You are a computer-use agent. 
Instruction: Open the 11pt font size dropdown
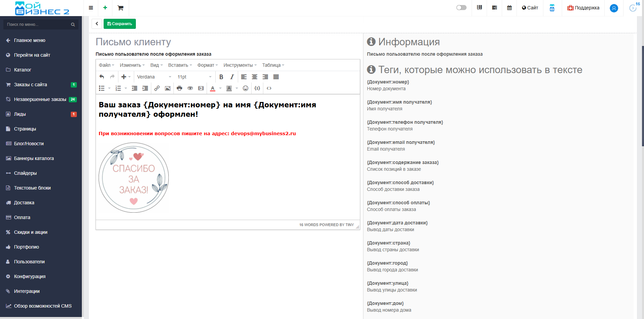coord(195,77)
